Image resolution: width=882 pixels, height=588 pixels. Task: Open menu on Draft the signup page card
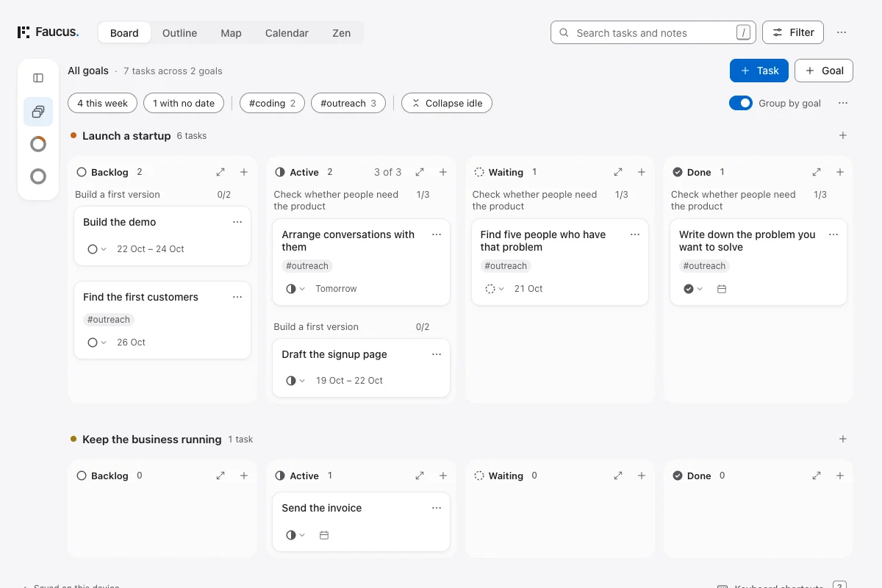click(437, 354)
